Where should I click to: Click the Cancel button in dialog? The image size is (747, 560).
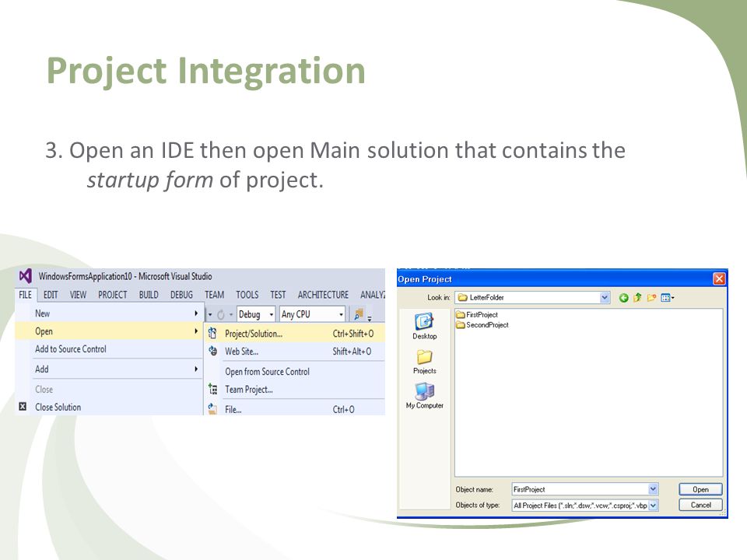click(x=700, y=505)
